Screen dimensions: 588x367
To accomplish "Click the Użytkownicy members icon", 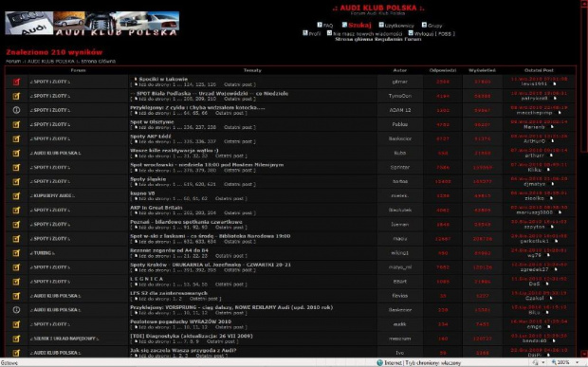I will pos(381,25).
